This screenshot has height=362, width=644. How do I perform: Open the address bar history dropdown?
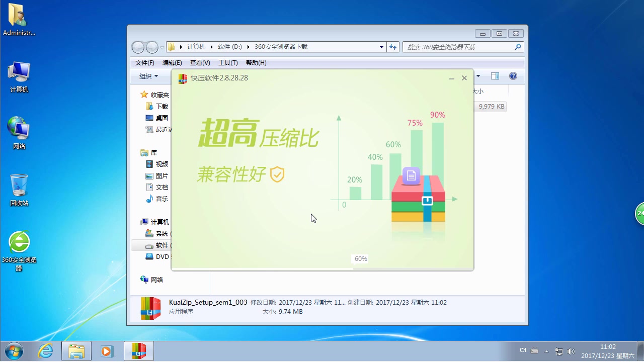[x=381, y=47]
